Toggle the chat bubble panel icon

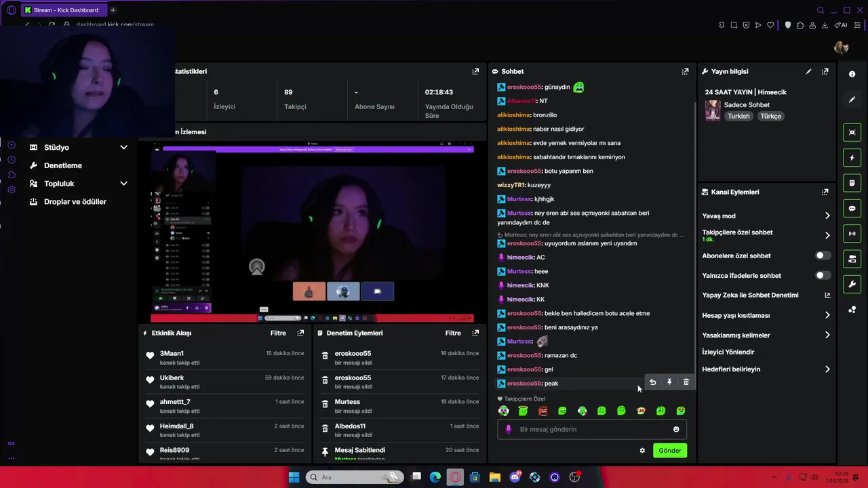(x=852, y=209)
